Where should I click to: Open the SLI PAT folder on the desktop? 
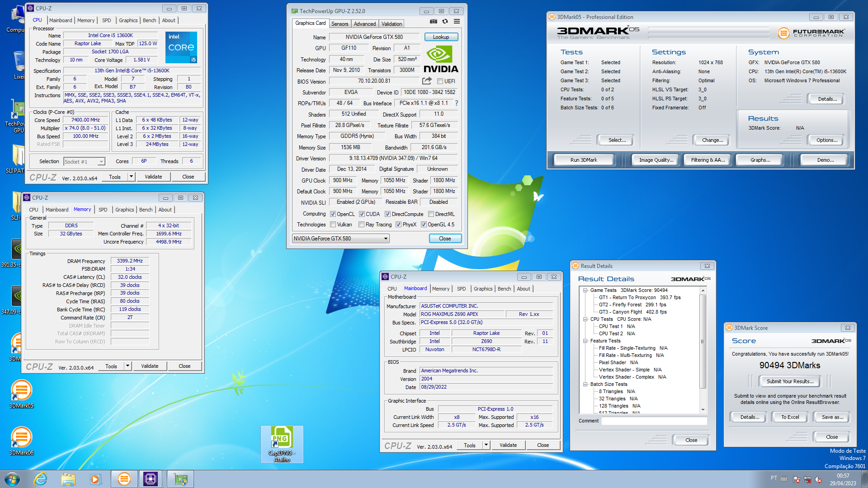[x=16, y=159]
